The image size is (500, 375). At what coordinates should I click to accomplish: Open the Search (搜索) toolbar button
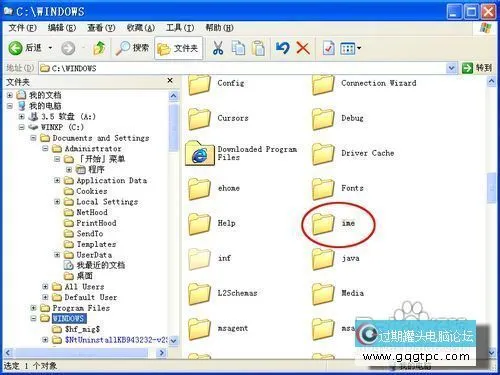coord(132,48)
